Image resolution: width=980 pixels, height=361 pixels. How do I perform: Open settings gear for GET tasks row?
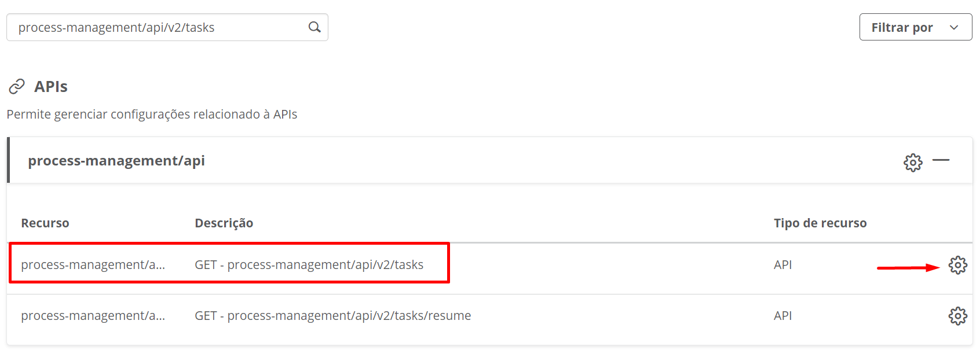coord(957,265)
